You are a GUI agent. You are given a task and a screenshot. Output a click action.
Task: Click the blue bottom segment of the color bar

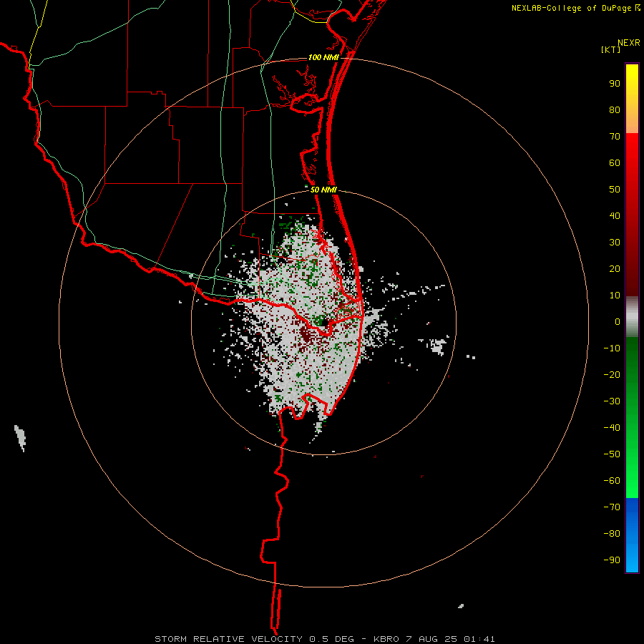coord(632,535)
